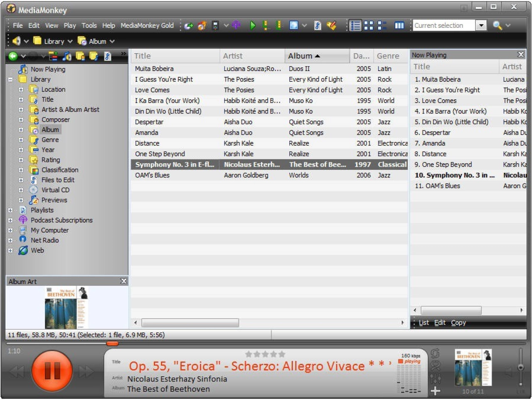Toggle the column browser view

click(399, 25)
